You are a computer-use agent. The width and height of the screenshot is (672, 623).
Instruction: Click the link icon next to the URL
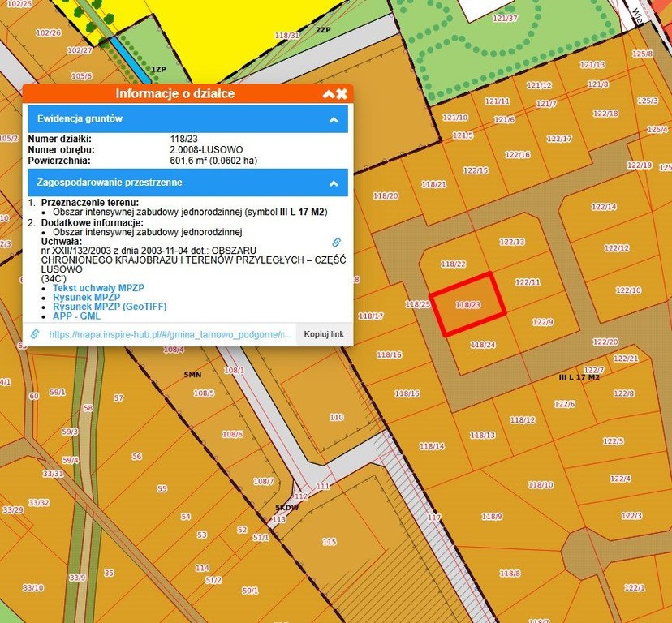tap(35, 334)
